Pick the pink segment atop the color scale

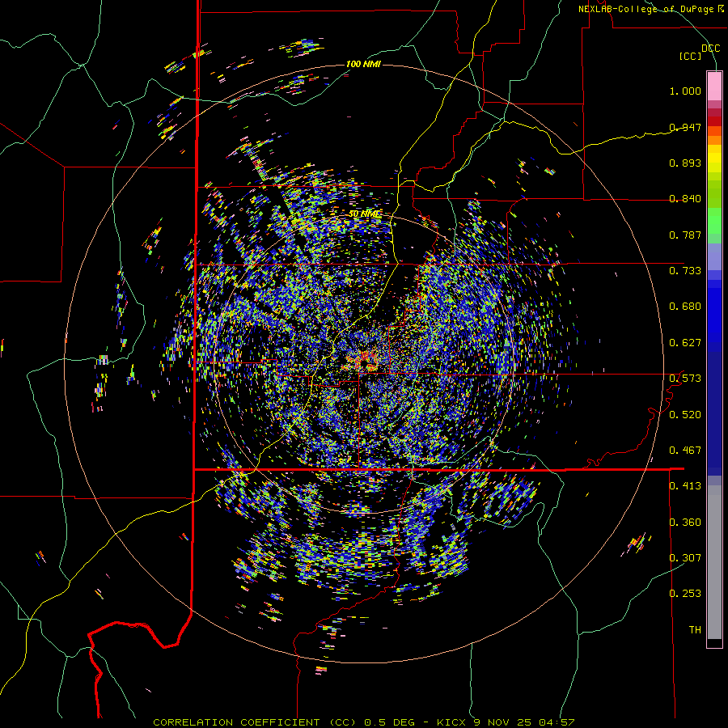(714, 86)
